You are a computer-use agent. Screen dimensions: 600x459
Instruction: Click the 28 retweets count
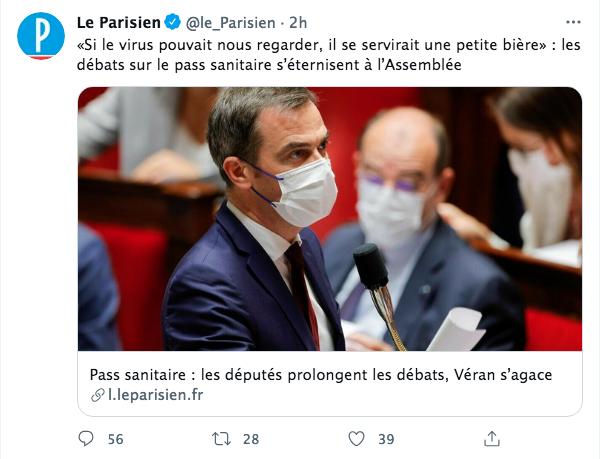[251, 439]
